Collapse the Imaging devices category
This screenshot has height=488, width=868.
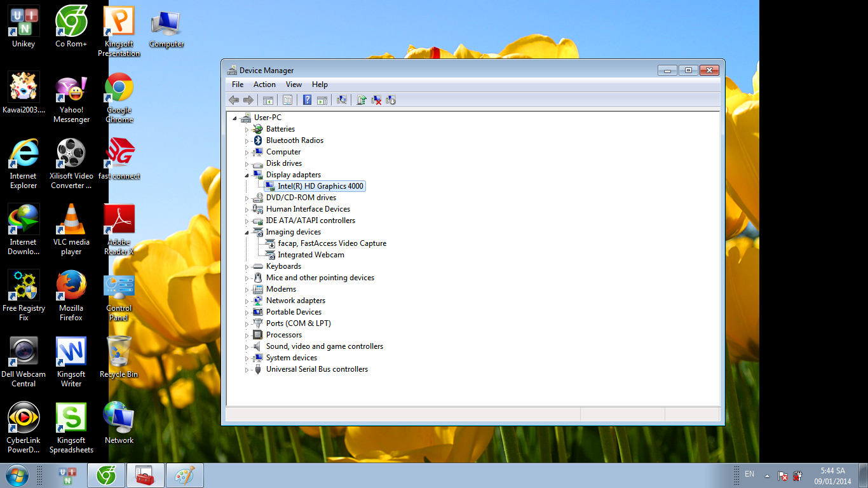pyautogui.click(x=247, y=233)
